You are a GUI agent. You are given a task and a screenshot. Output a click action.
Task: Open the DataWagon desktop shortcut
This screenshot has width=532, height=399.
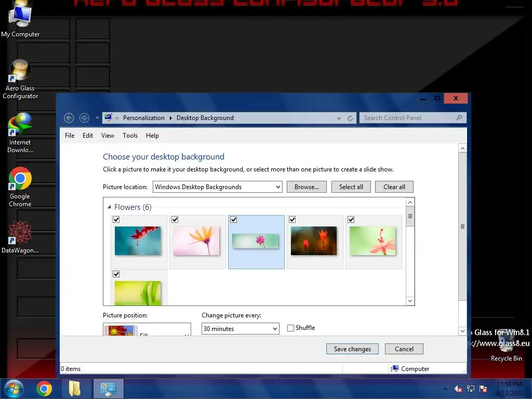20,237
